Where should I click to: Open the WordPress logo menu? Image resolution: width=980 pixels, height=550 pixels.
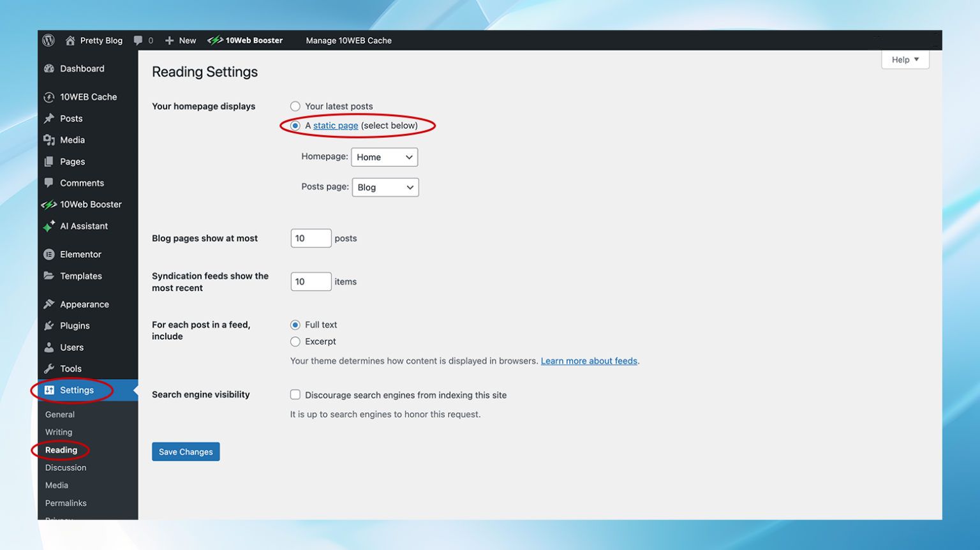tap(48, 40)
